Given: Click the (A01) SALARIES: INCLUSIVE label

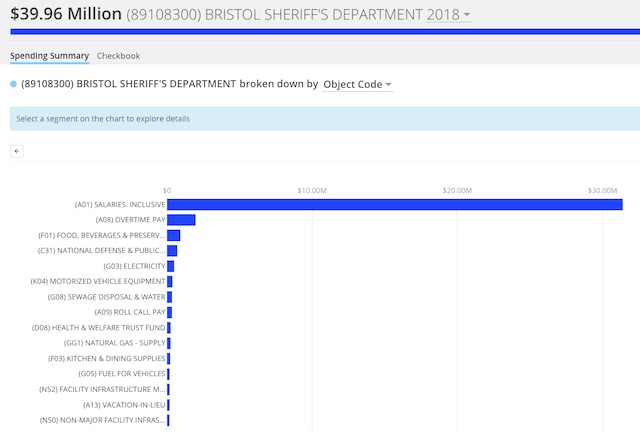Looking at the screenshot, I should 120,204.
